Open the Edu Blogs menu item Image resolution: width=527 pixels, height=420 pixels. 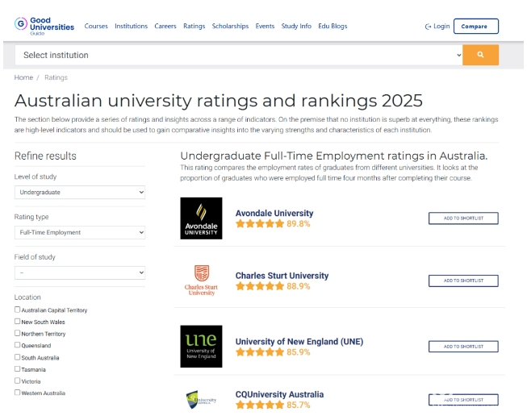click(333, 26)
